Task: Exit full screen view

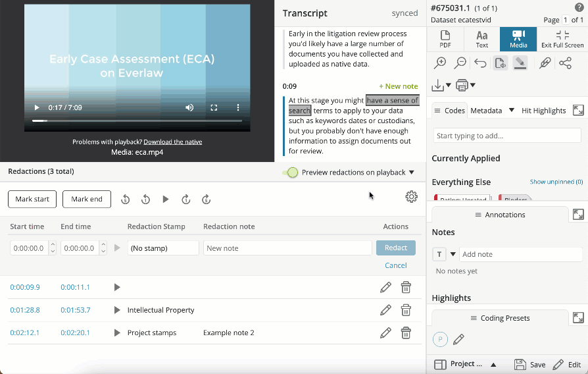Action: pos(562,39)
